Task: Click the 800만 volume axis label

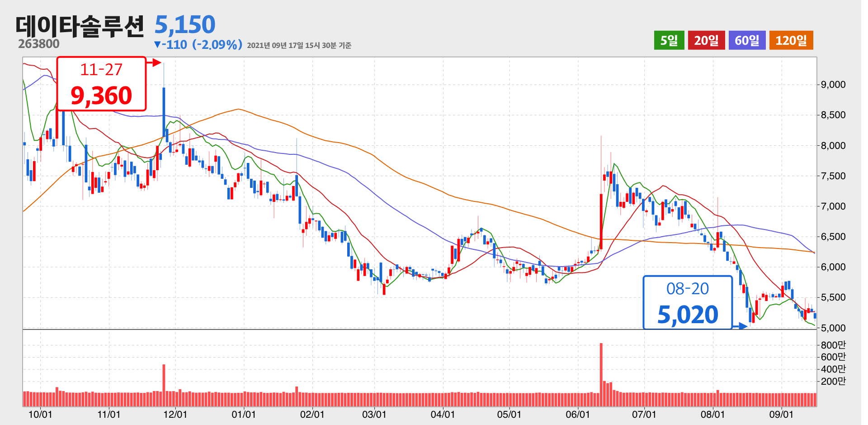Action: [x=833, y=345]
